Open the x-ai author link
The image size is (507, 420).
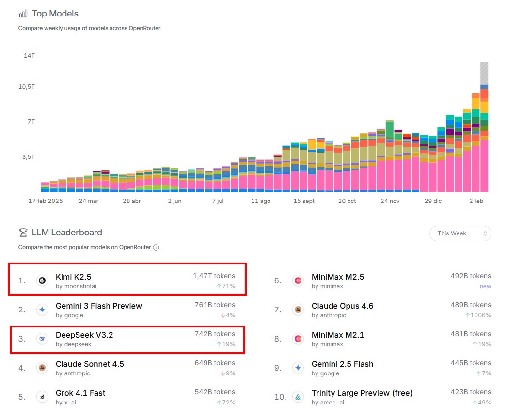(x=70, y=403)
